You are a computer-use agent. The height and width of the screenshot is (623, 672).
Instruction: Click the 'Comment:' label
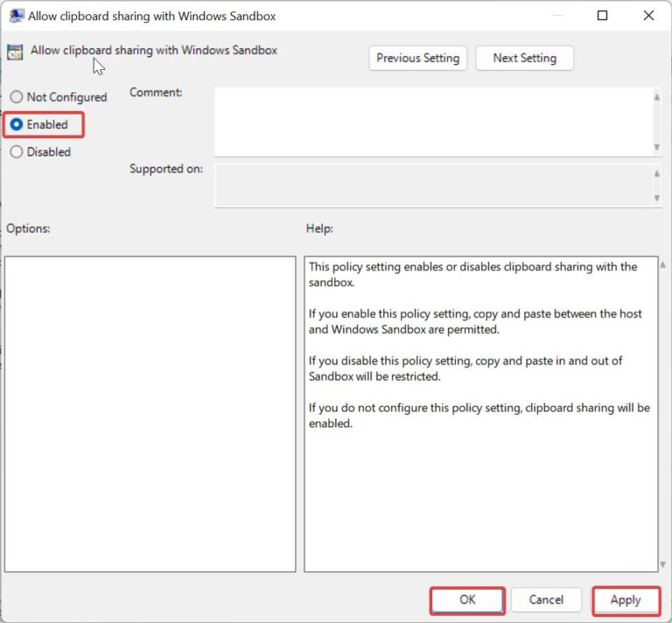pyautogui.click(x=156, y=93)
